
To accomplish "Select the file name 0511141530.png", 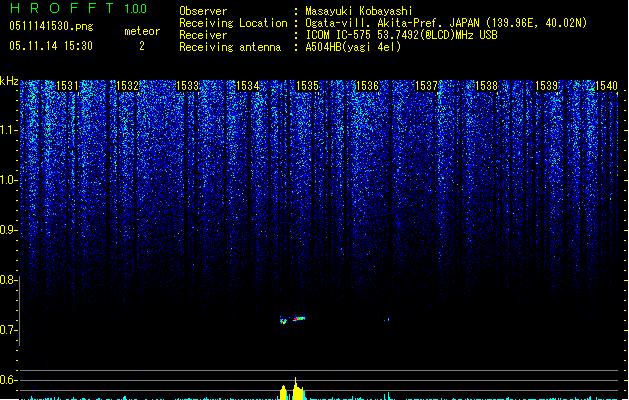I will click(x=51, y=26).
